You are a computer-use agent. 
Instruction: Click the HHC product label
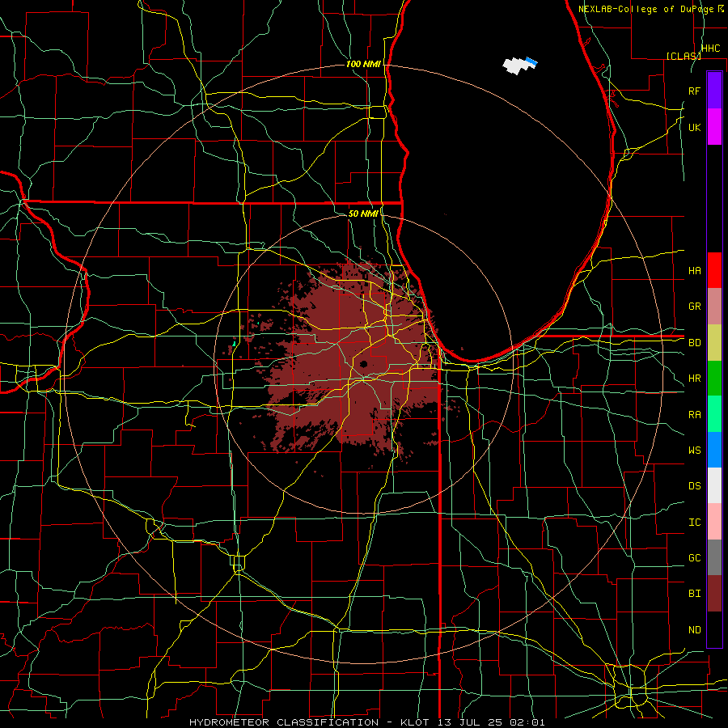(711, 49)
